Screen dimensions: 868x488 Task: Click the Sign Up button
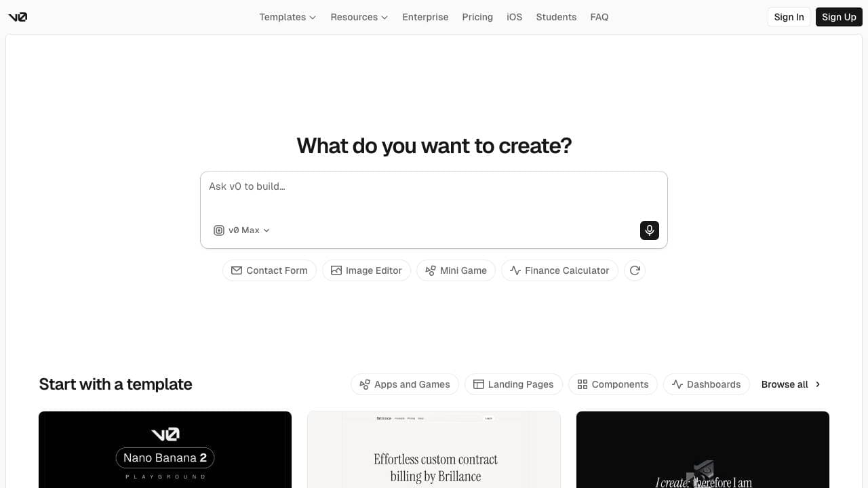(x=839, y=17)
